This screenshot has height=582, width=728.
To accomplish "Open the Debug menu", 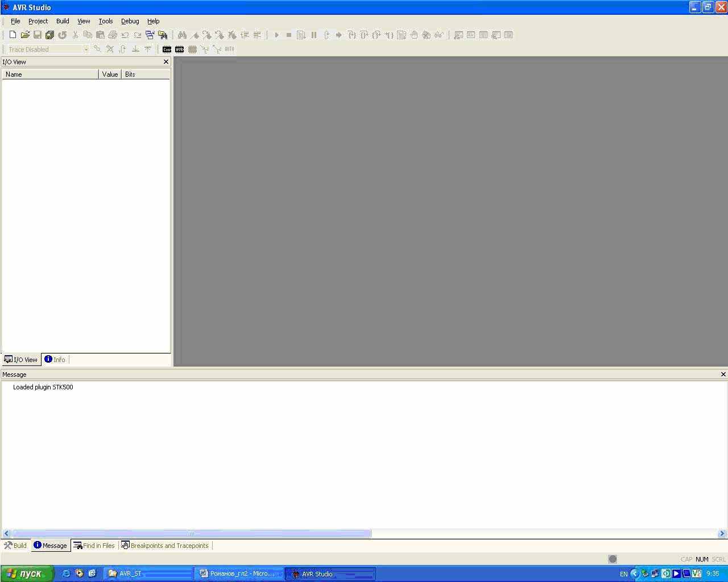I will (130, 21).
